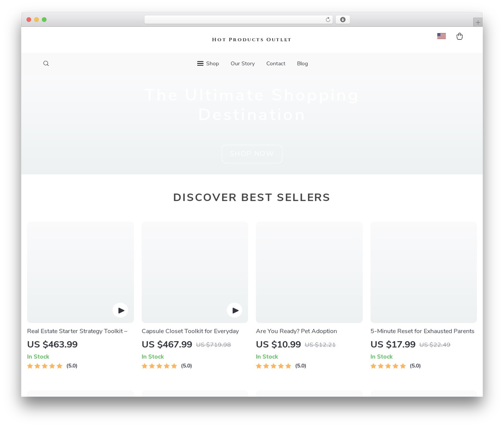
Task: Click the 5-Minute Reset product thumbnail
Action: pos(424,272)
